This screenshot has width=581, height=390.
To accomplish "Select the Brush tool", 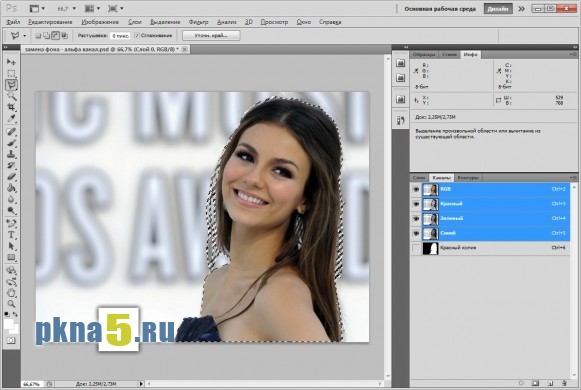I will pyautogui.click(x=11, y=143).
